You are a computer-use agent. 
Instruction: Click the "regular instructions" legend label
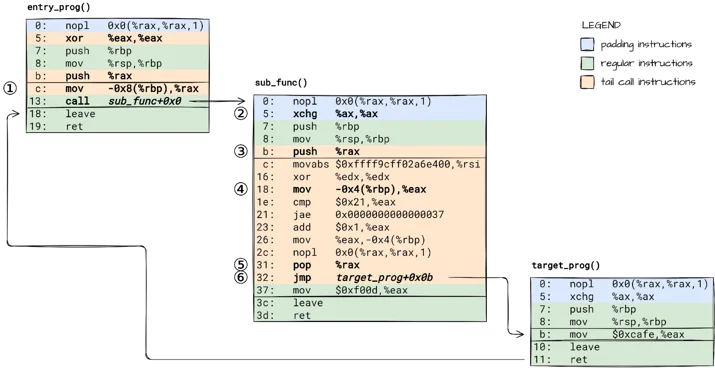pos(646,63)
